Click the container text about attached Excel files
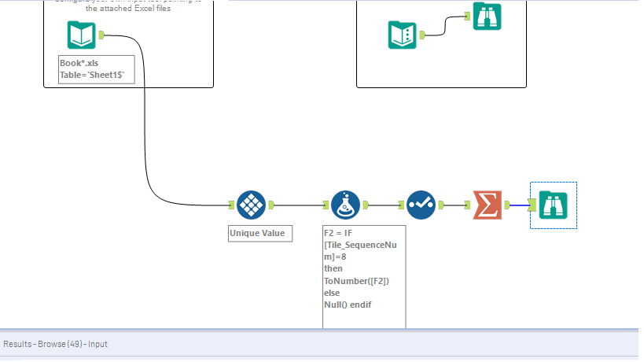This screenshot has width=644, height=362. pos(128,6)
